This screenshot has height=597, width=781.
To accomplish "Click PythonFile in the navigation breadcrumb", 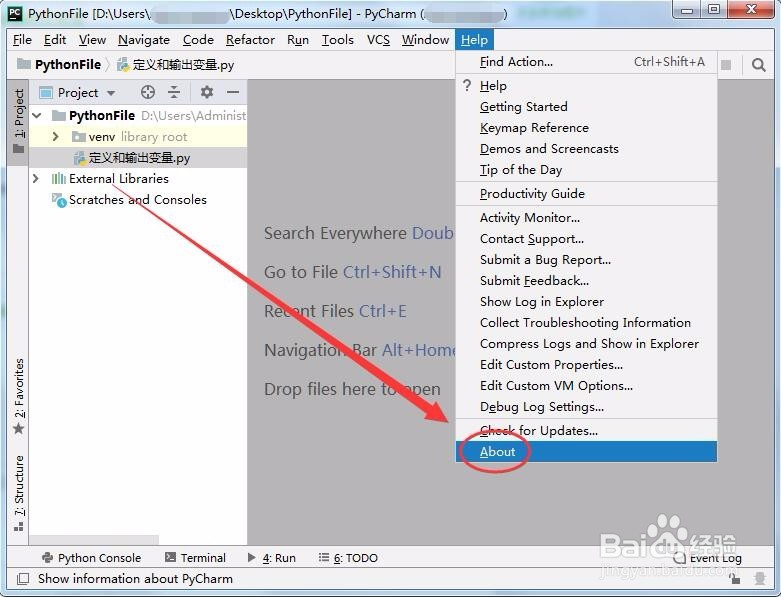I will point(68,65).
